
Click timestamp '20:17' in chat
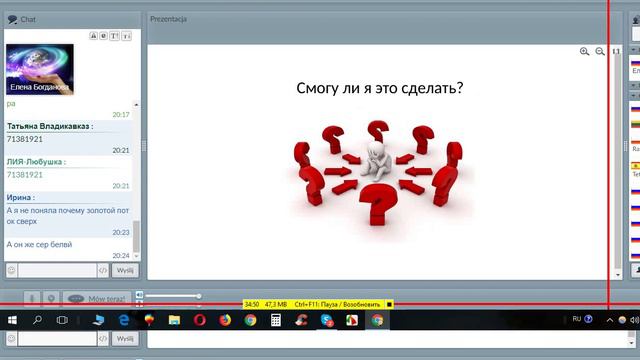point(121,115)
